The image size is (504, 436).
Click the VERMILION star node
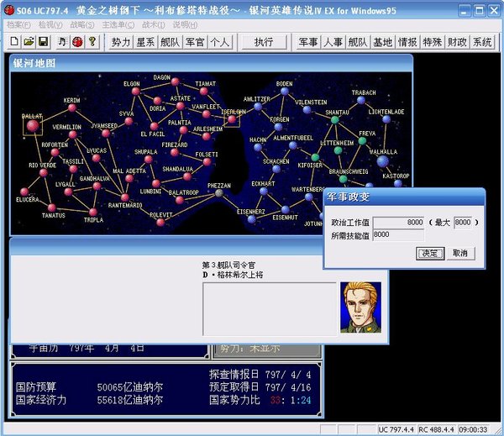73,134
